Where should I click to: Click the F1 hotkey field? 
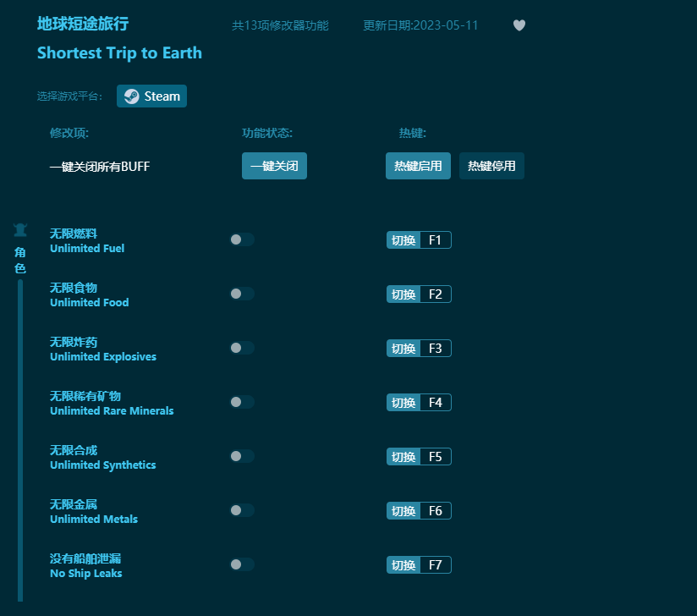[436, 240]
